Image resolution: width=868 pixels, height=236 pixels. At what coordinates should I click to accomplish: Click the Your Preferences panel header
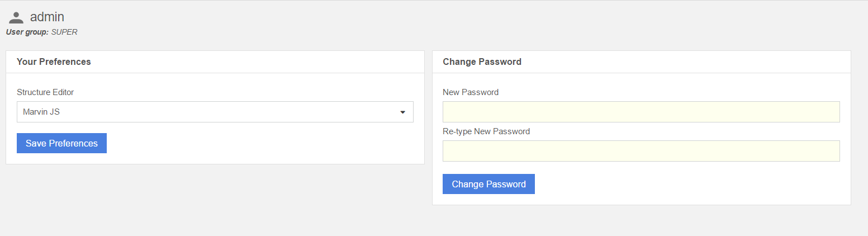coord(54,62)
